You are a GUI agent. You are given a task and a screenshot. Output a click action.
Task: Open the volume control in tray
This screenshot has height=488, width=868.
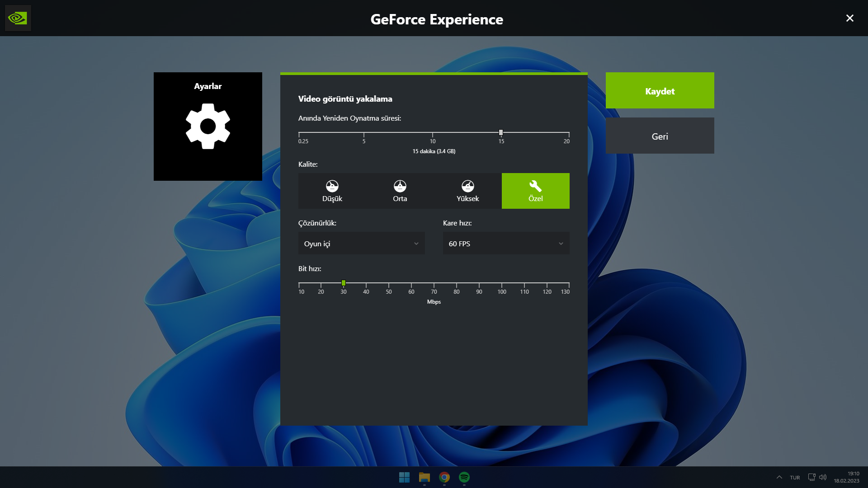[x=823, y=477]
